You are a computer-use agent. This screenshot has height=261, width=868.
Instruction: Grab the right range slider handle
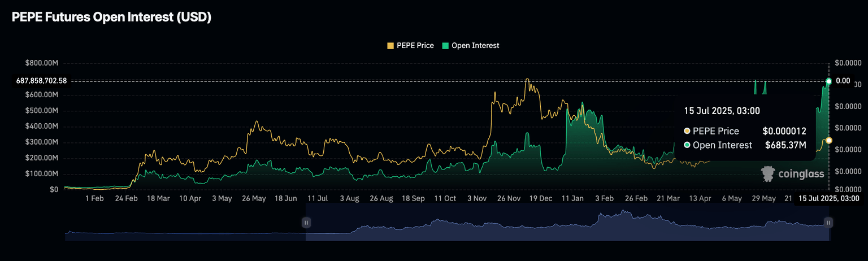pos(828,223)
